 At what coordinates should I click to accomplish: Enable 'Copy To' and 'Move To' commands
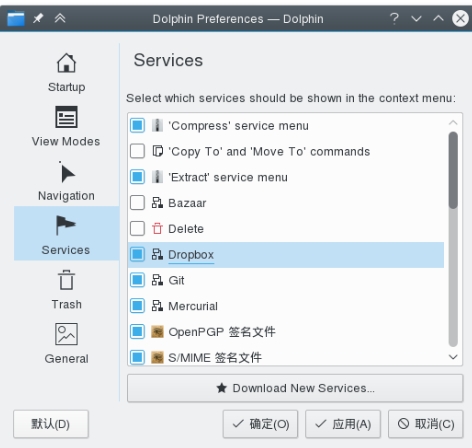click(137, 151)
